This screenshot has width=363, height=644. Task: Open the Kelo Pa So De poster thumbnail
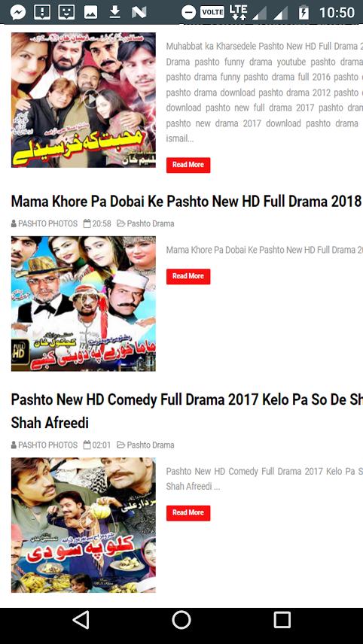pos(84,525)
